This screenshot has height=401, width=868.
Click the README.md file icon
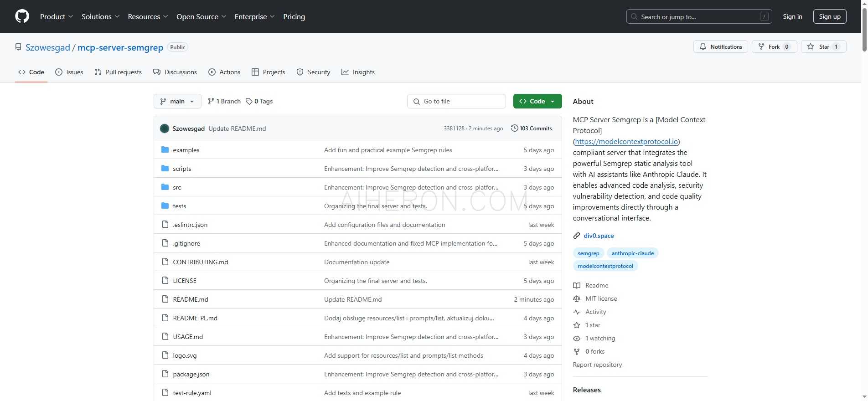click(x=165, y=299)
